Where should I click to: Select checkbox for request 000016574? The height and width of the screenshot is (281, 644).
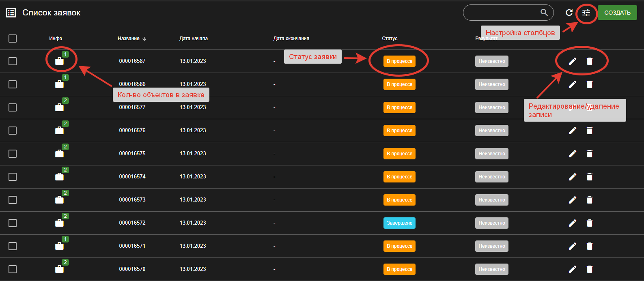pyautogui.click(x=13, y=177)
